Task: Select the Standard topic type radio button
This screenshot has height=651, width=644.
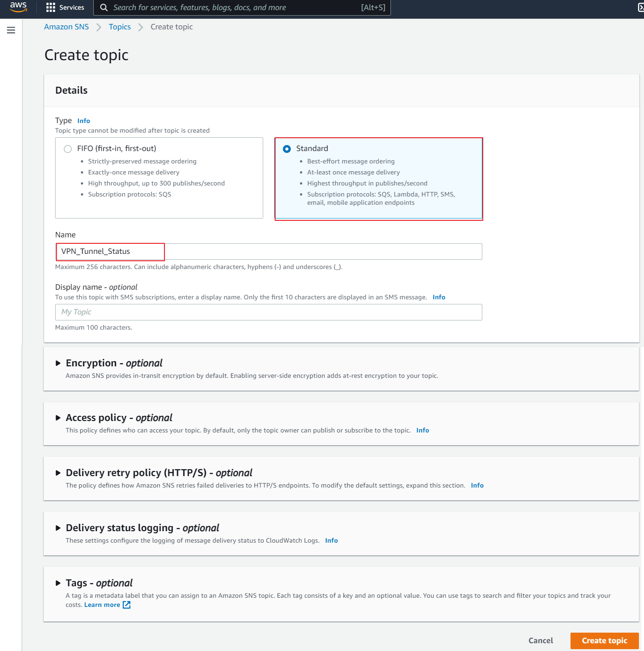Action: point(287,149)
